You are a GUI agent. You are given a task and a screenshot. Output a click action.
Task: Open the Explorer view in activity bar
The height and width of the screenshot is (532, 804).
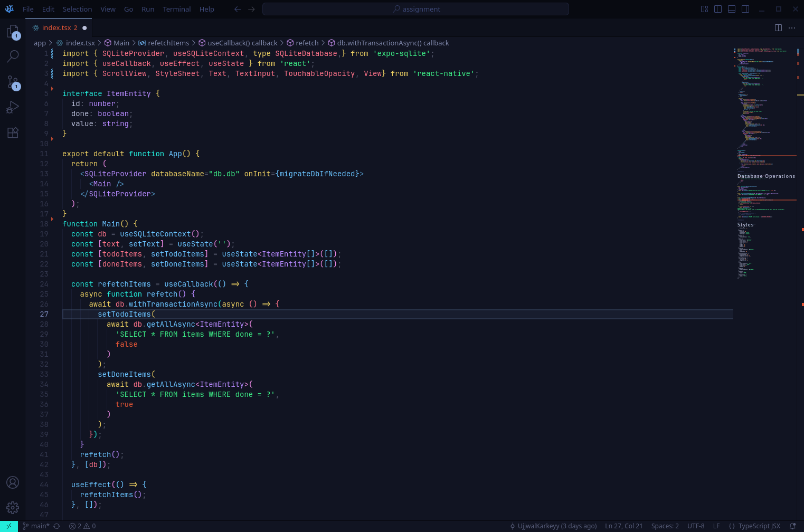point(13,32)
